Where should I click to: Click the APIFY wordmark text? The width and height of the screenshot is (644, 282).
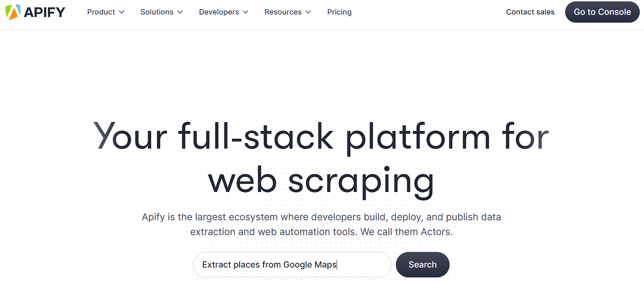(45, 12)
